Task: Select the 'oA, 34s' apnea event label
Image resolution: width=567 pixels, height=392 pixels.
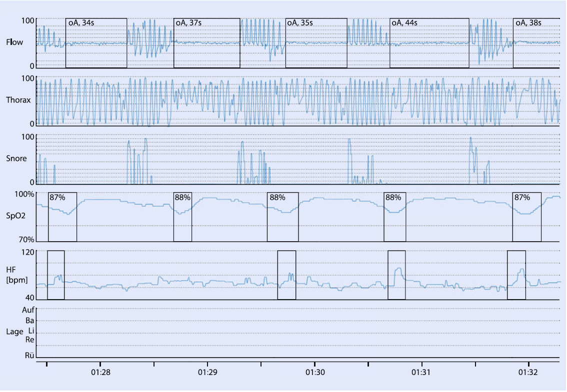Action: (81, 23)
